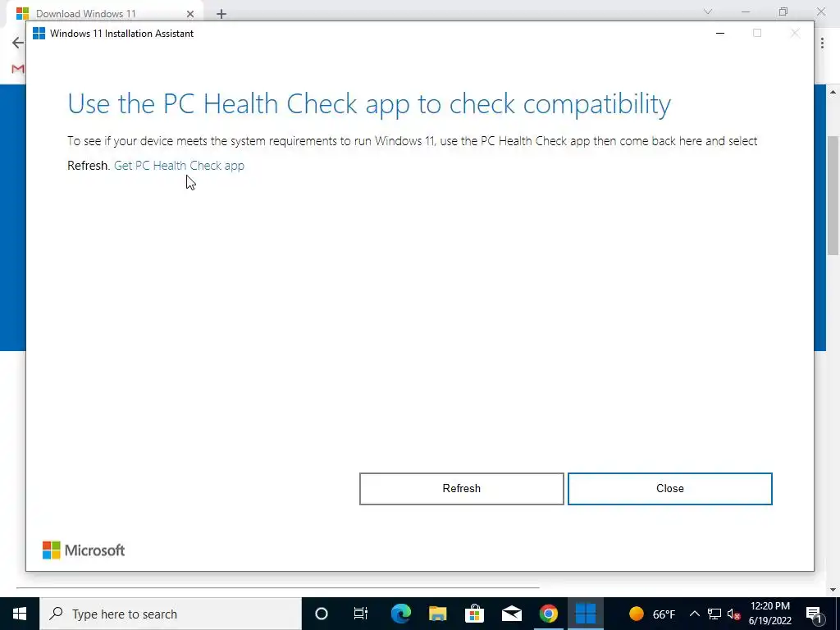Viewport: 840px width, 630px height.
Task: Minimize the Chrome browser window
Action: (x=746, y=11)
